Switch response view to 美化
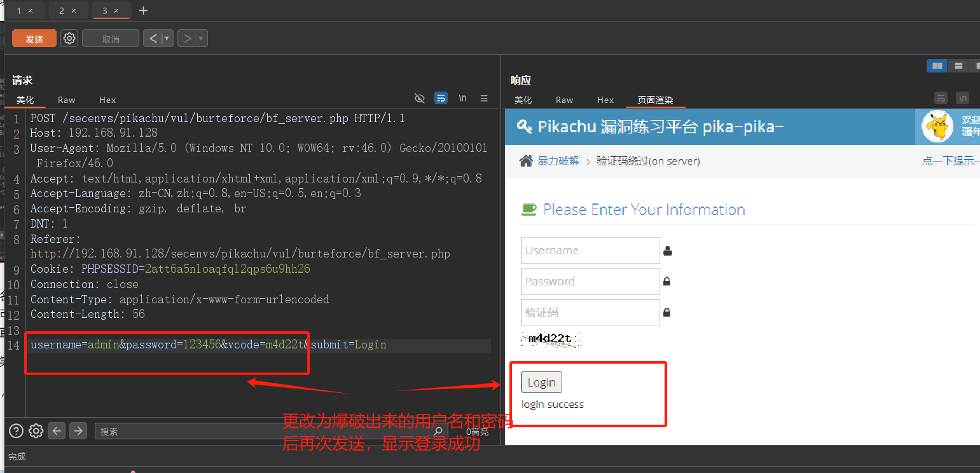The height and width of the screenshot is (473, 980). pyautogui.click(x=523, y=100)
